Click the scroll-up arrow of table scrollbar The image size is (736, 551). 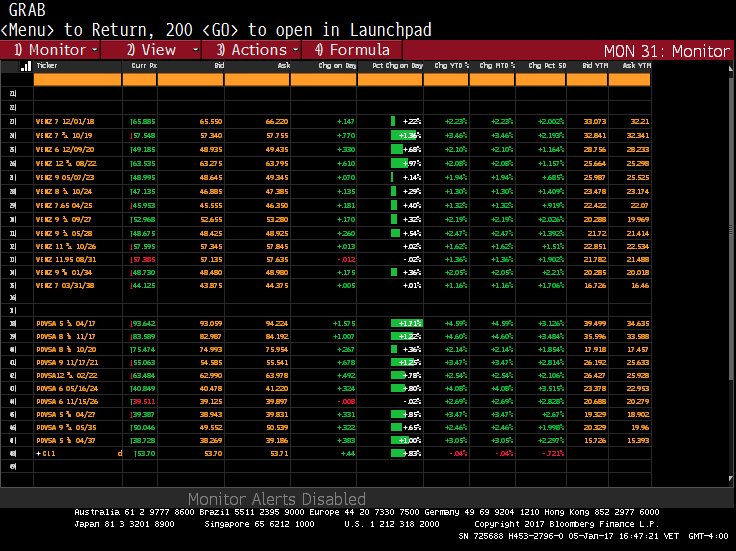(730, 68)
